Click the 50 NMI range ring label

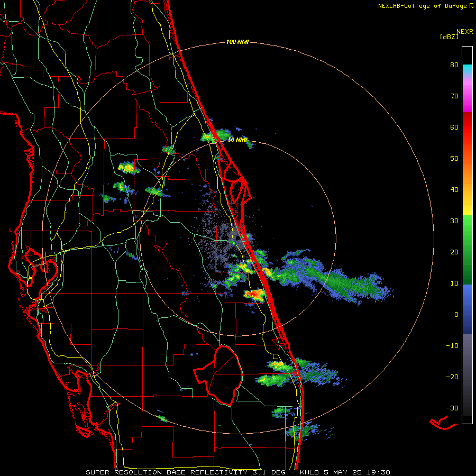(x=237, y=140)
